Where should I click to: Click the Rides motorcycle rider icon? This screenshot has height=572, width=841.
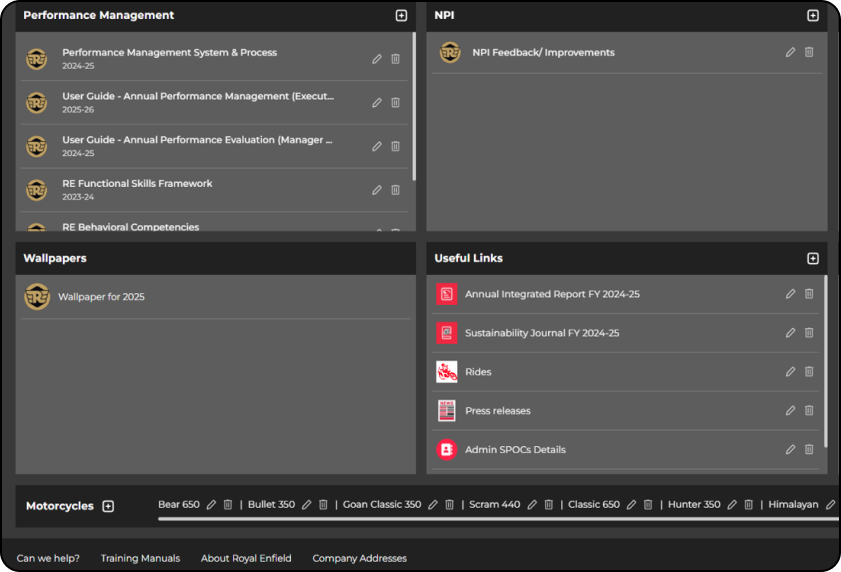click(x=447, y=372)
